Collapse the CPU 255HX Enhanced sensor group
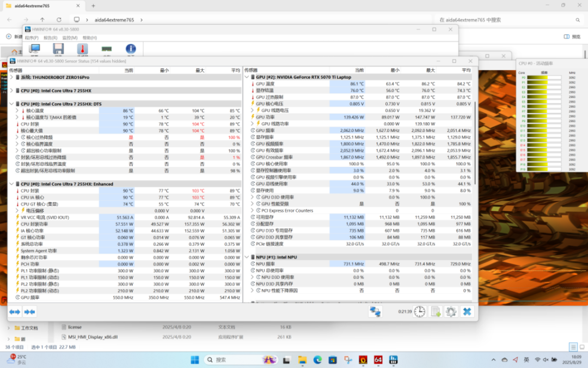The height and width of the screenshot is (368, 588). [11, 184]
